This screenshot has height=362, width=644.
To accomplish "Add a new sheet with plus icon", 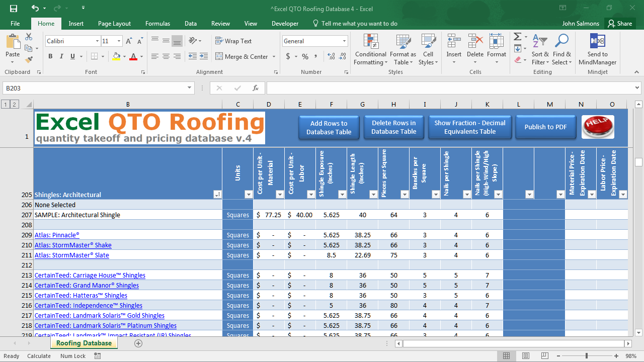I will [x=138, y=343].
